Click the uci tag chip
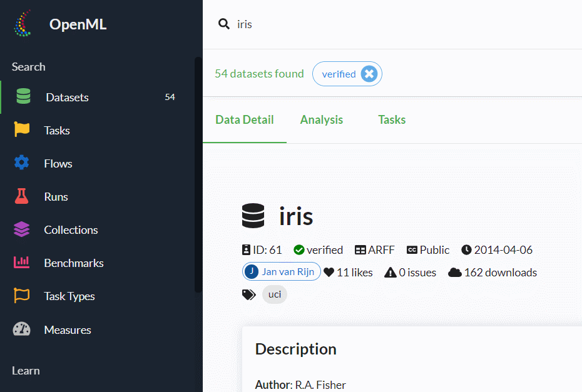582x392 pixels. click(x=275, y=294)
